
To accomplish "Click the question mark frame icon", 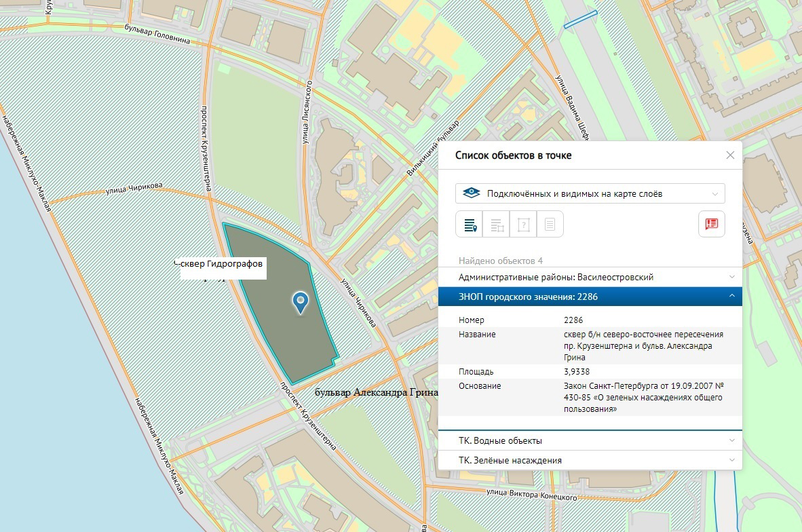I will pyautogui.click(x=523, y=224).
